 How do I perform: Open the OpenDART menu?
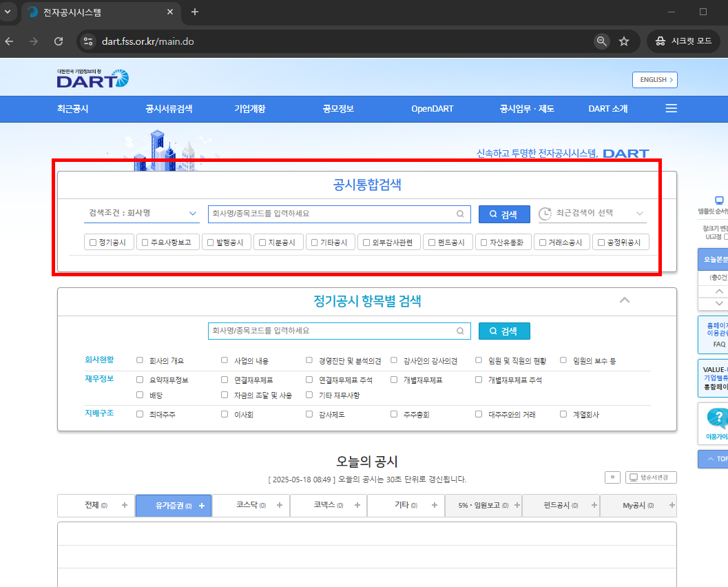[432, 108]
